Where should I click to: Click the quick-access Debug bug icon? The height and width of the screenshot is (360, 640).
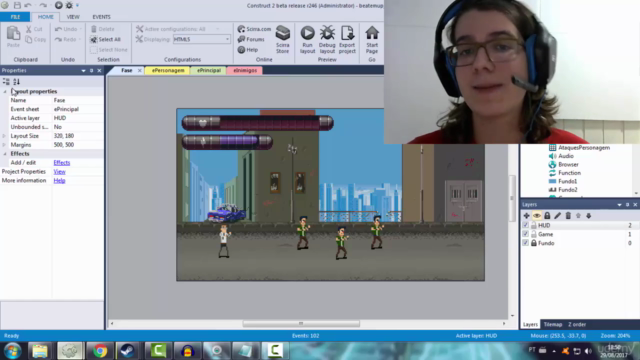[69, 5]
